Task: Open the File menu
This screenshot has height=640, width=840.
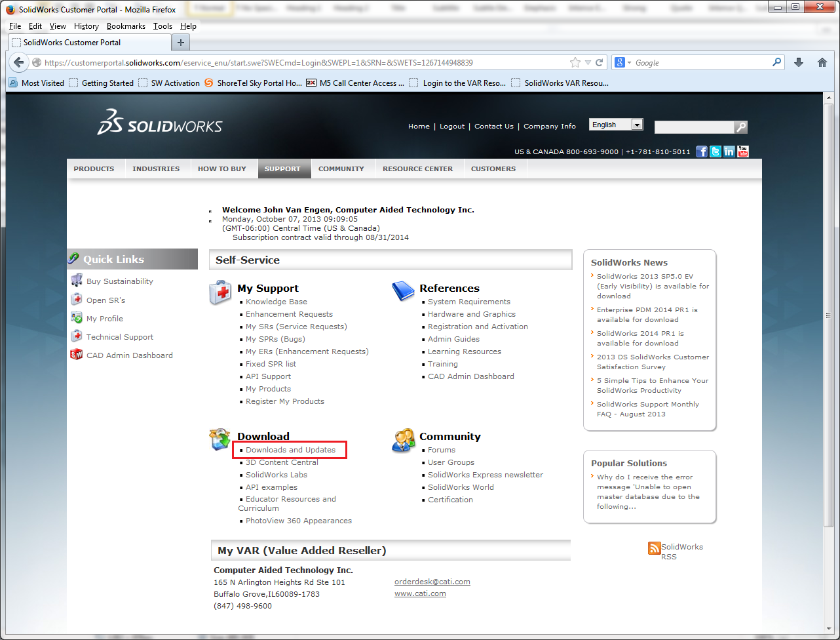Action: (15, 26)
